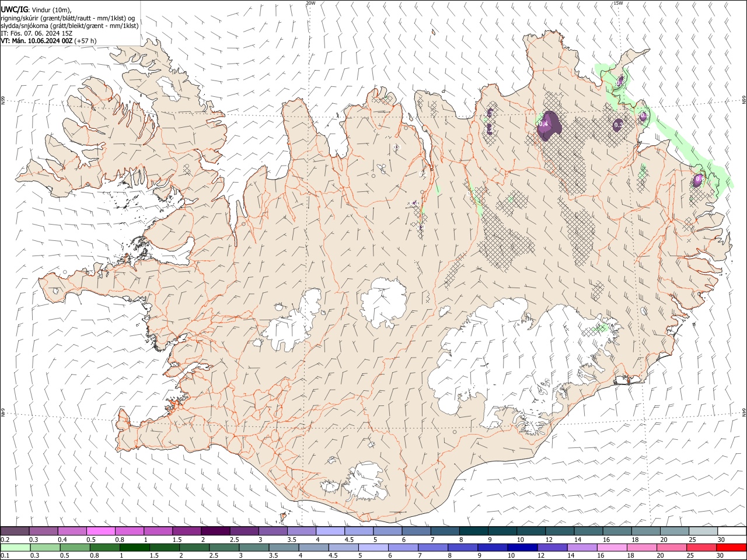Click lower legend violet swatch at 12
Viewport: 747px width, 560px height.
pos(552,547)
